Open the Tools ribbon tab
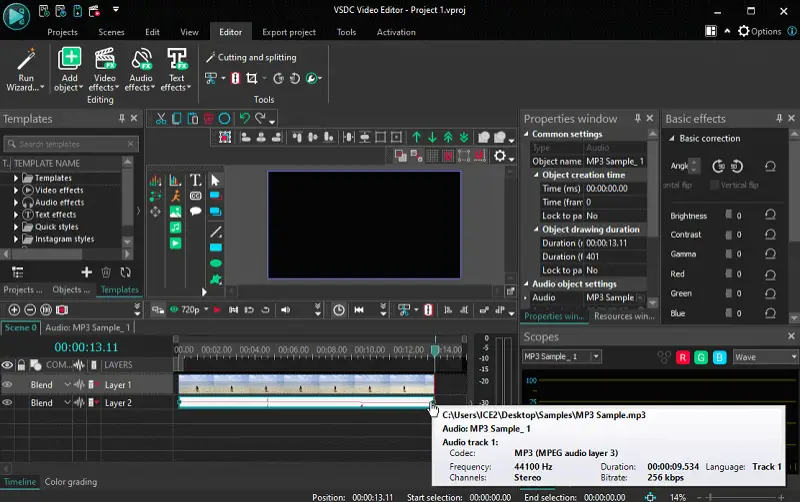This screenshot has height=502, width=800. (346, 32)
